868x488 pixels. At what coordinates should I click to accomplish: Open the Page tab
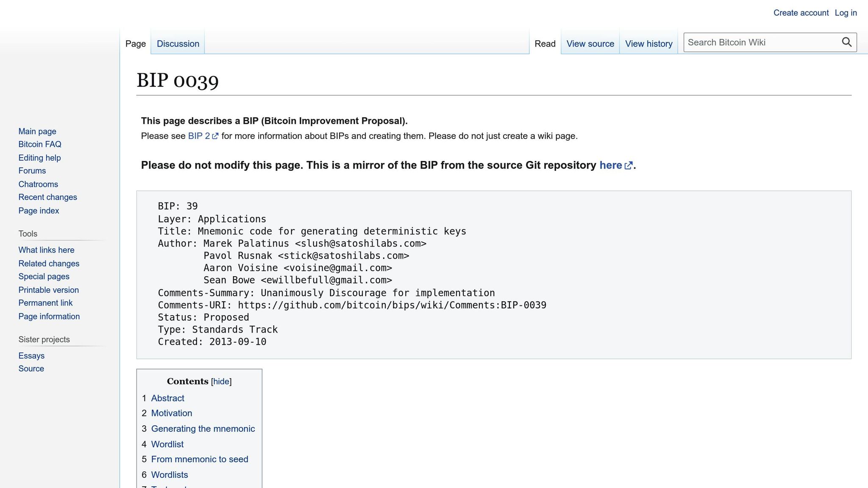[x=136, y=44]
